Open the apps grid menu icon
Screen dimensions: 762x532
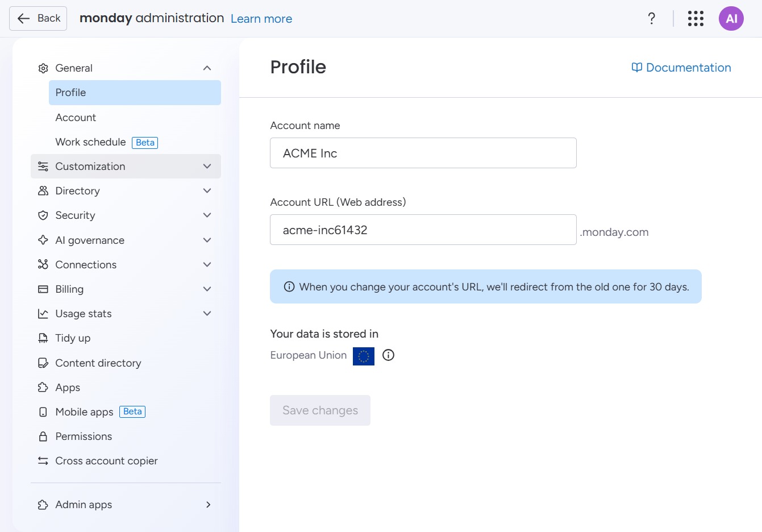(x=696, y=19)
